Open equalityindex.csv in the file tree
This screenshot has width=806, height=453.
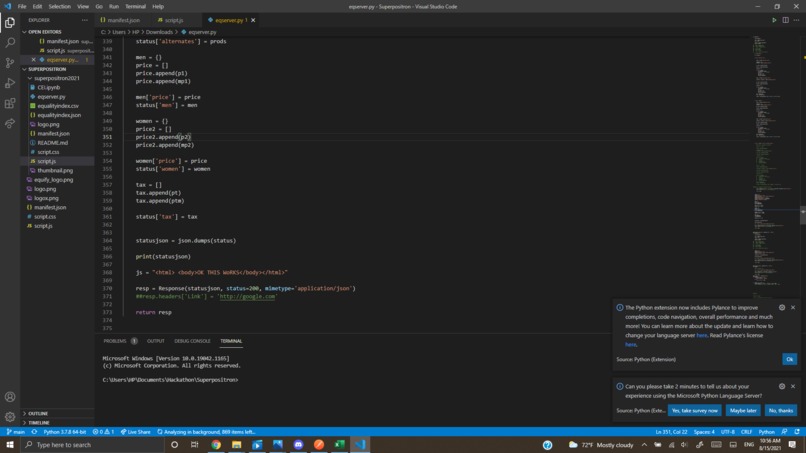57,106
